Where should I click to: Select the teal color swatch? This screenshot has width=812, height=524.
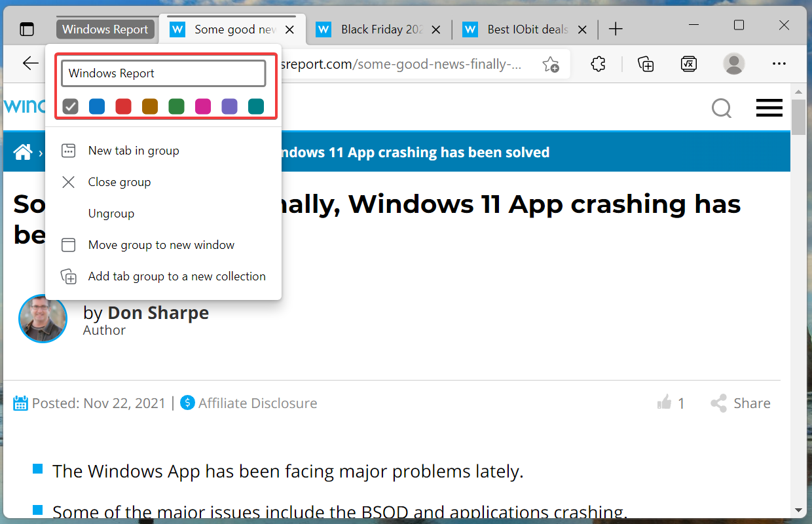tap(256, 106)
